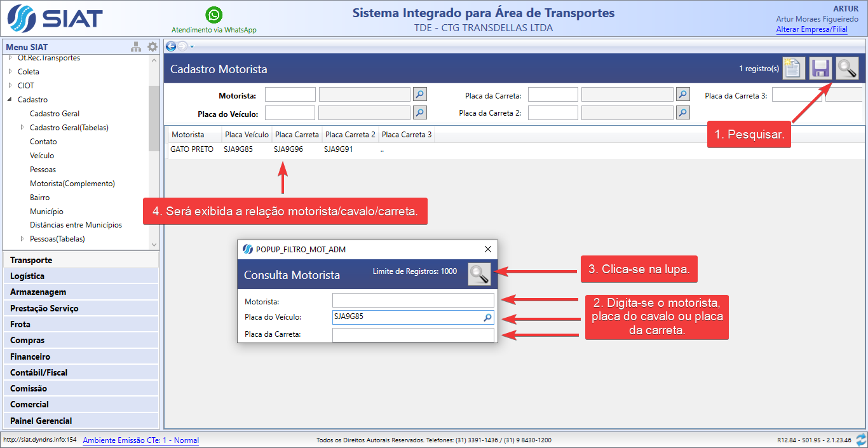868x448 pixels.
Task: Click the new record icon in header
Action: [793, 68]
